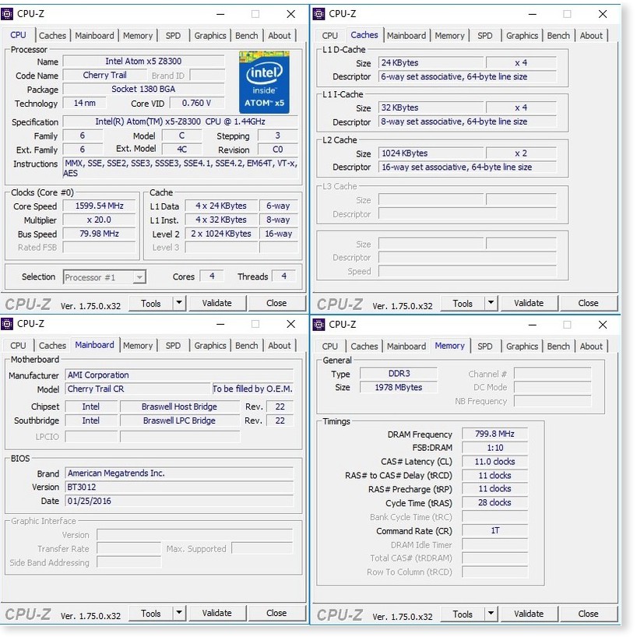Click the DRAM Frequency field showing 799.8 MHz

[494, 434]
